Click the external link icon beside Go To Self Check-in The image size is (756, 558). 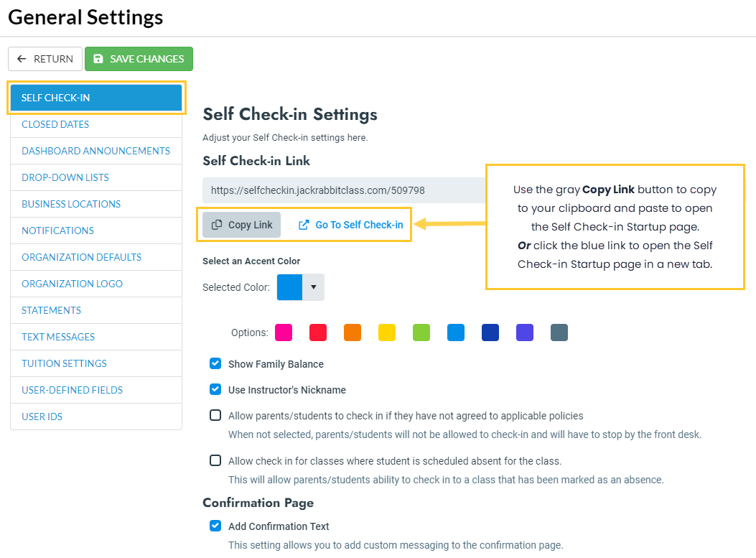coord(304,225)
